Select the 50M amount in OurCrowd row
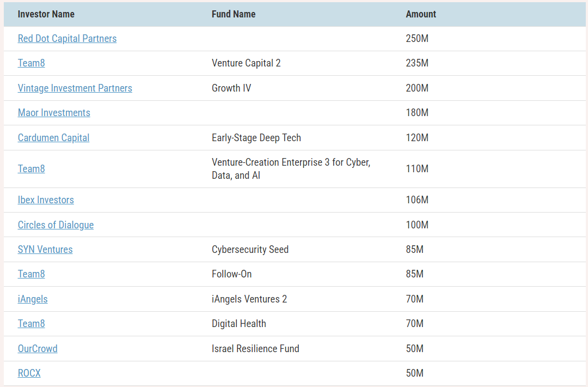Viewport: 588px width, 387px height. click(414, 349)
